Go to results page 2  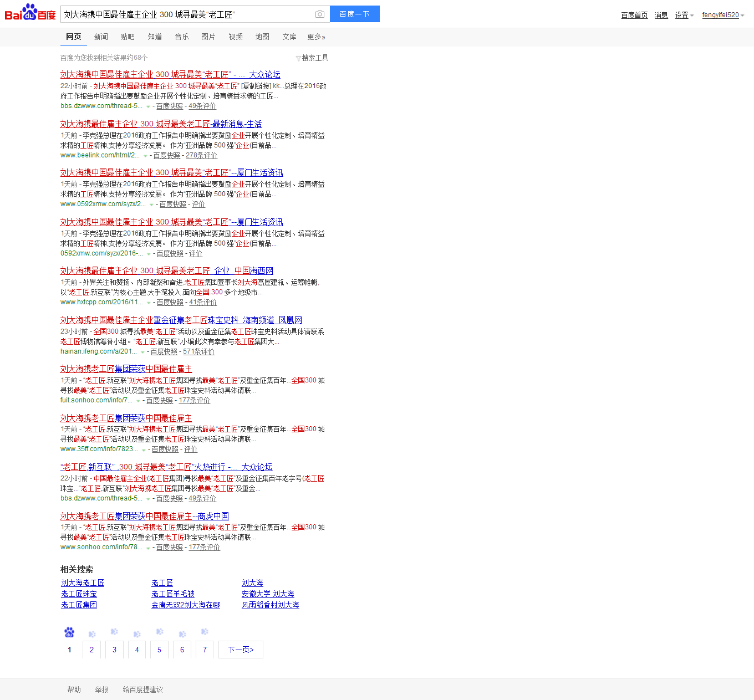pos(91,650)
